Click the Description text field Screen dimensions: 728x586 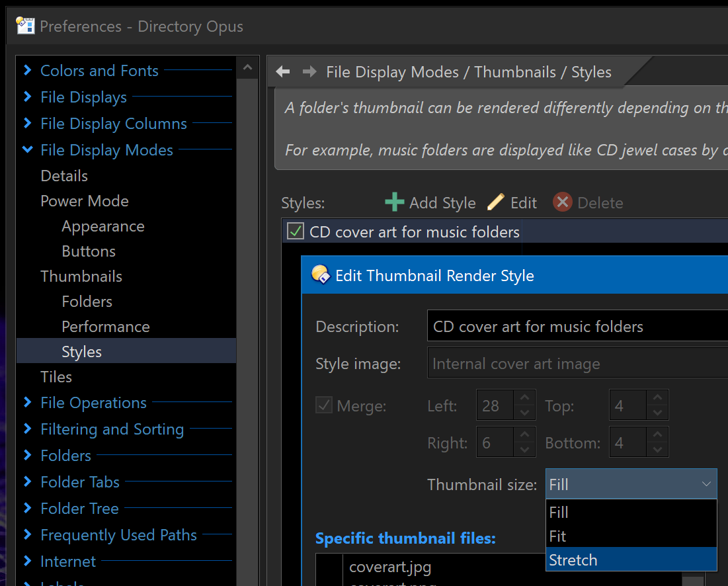(x=577, y=326)
